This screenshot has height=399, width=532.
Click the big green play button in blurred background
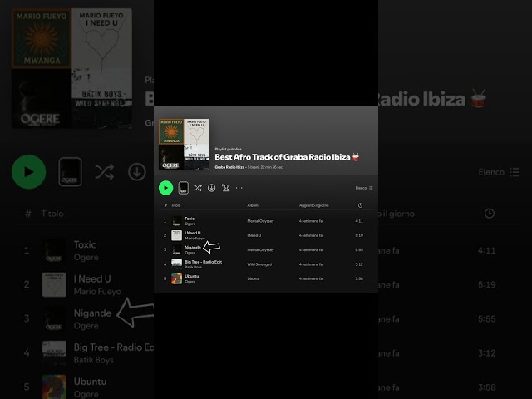(28, 172)
